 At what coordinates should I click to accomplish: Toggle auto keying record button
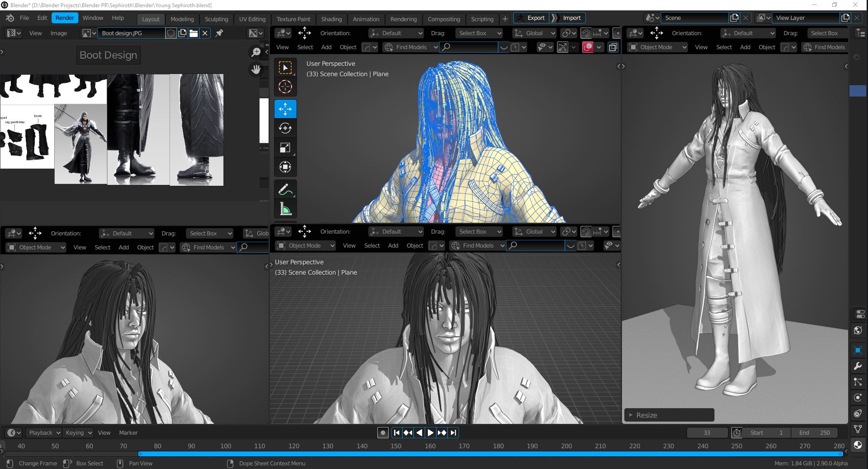click(x=383, y=432)
